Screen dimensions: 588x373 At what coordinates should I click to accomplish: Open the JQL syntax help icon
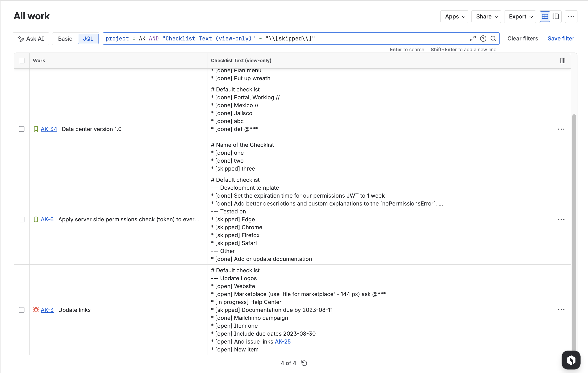tap(483, 38)
